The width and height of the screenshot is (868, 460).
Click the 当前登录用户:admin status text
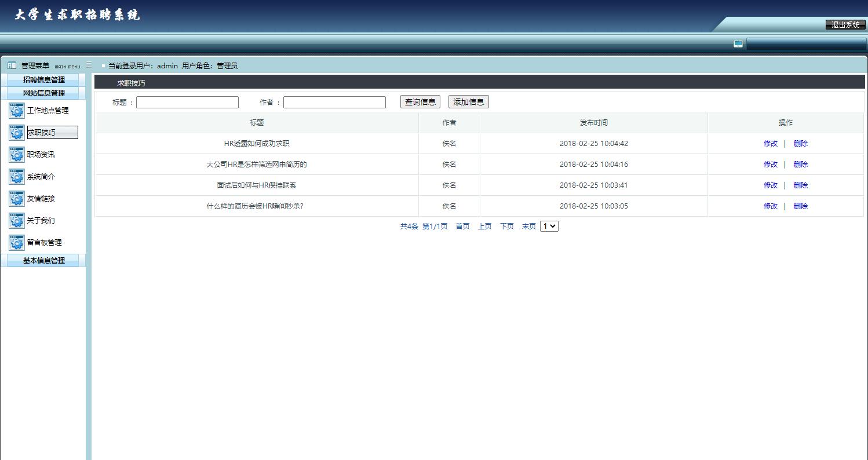point(143,66)
